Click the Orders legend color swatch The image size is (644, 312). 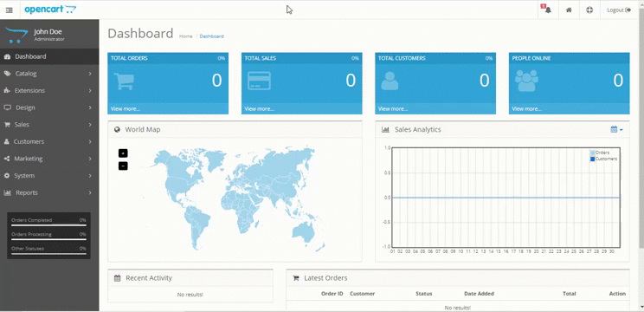tap(592, 153)
